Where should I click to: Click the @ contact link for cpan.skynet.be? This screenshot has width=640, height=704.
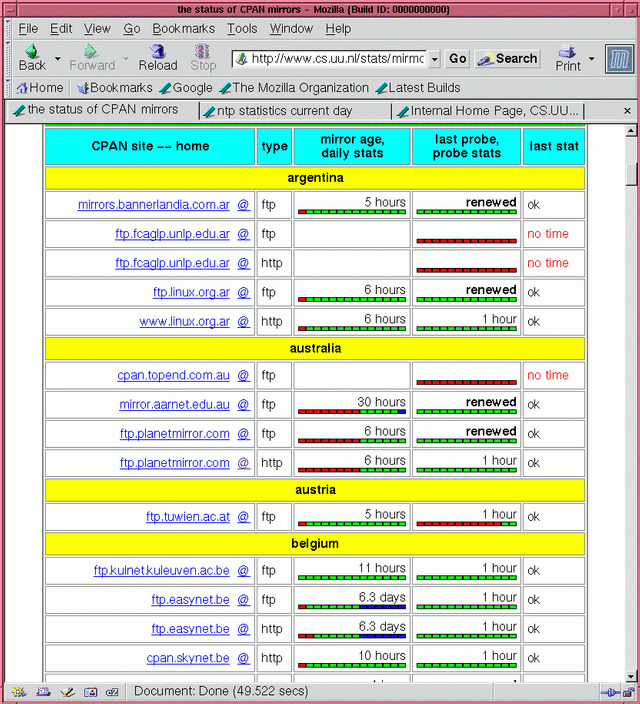[243, 658]
